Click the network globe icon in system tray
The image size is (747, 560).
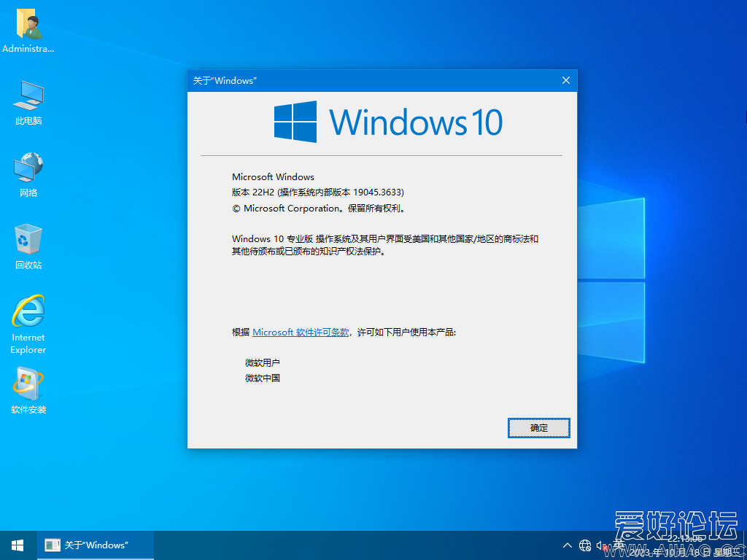tap(585, 545)
